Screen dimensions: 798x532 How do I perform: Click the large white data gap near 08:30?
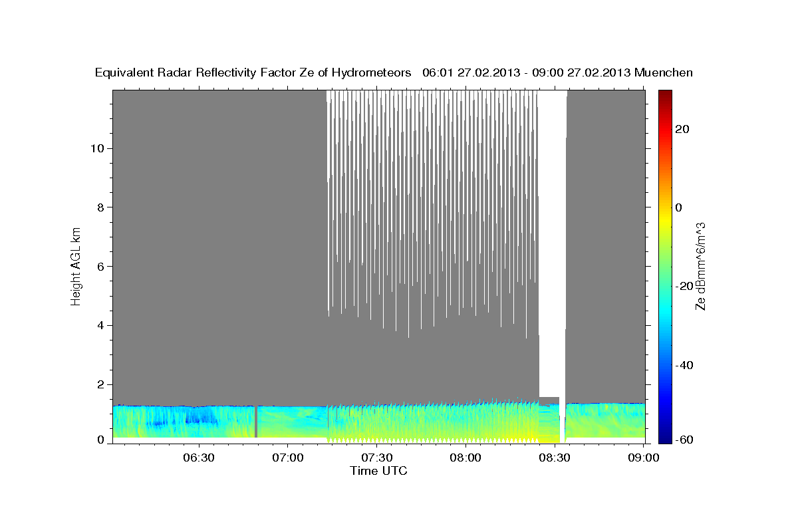tap(552, 243)
